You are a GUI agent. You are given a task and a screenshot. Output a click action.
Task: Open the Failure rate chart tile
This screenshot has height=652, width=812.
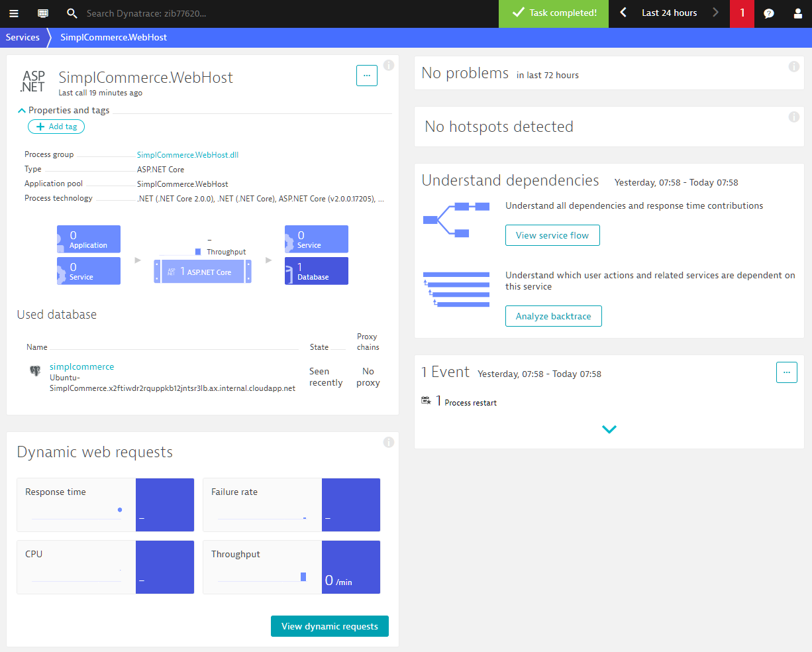291,505
